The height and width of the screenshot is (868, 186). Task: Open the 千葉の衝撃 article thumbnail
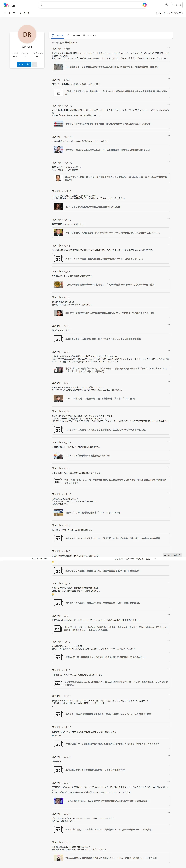click(x=58, y=284)
